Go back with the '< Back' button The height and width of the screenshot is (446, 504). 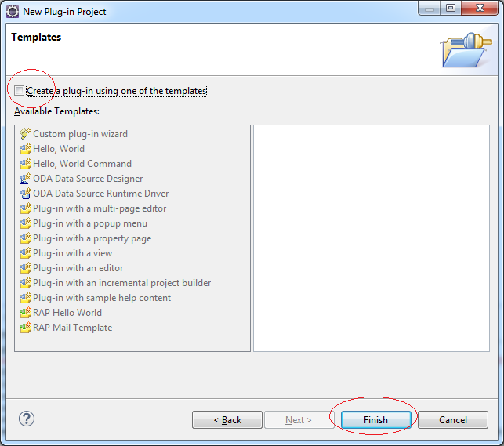[227, 419]
